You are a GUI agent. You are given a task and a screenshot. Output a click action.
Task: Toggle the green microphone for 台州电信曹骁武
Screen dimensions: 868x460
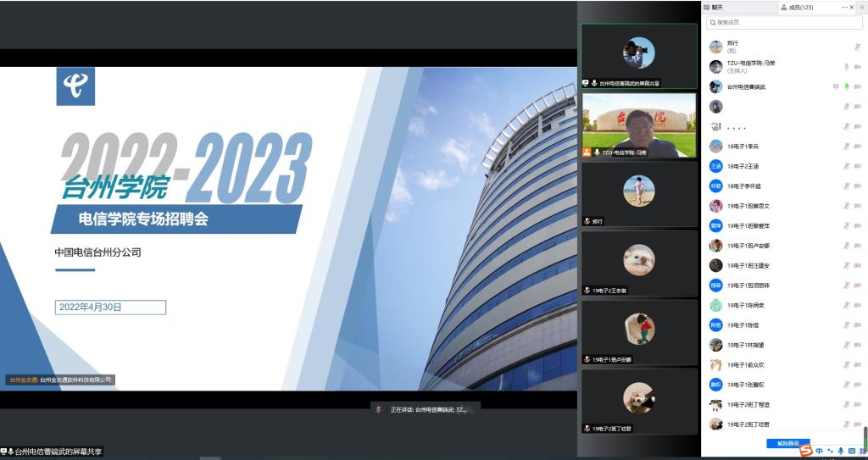pos(846,86)
